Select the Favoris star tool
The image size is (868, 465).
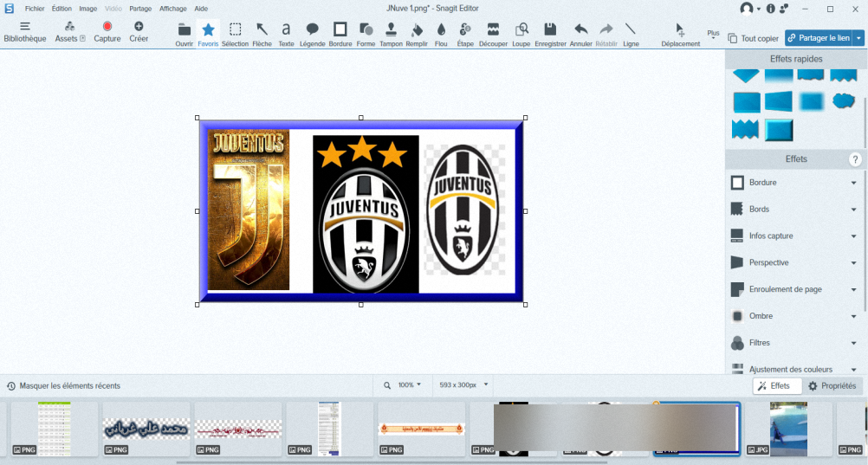[208, 35]
